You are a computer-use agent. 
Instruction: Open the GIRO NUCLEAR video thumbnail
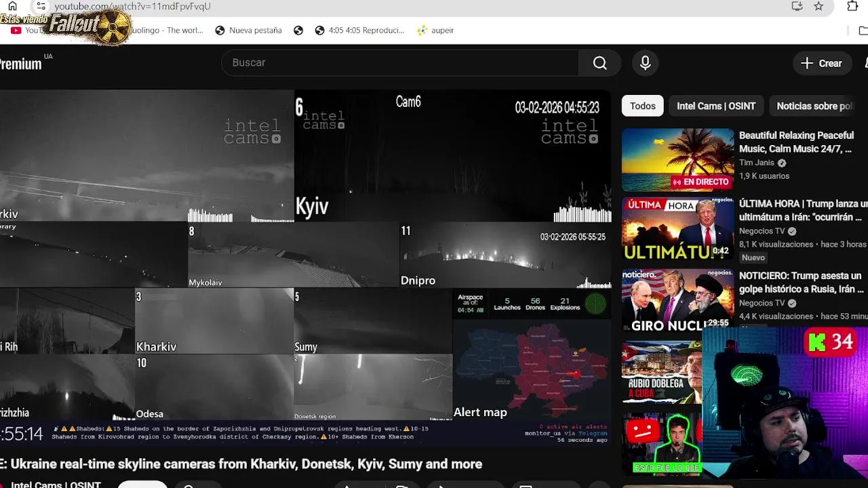pos(677,301)
